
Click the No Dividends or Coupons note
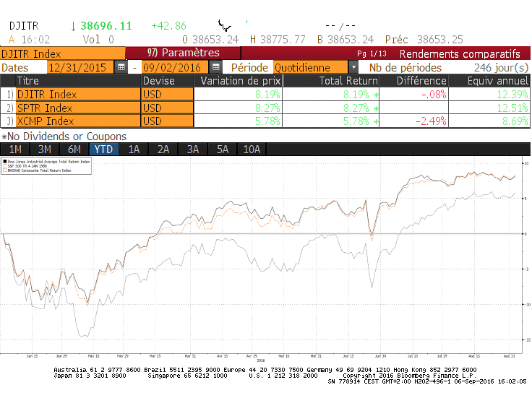(x=64, y=137)
